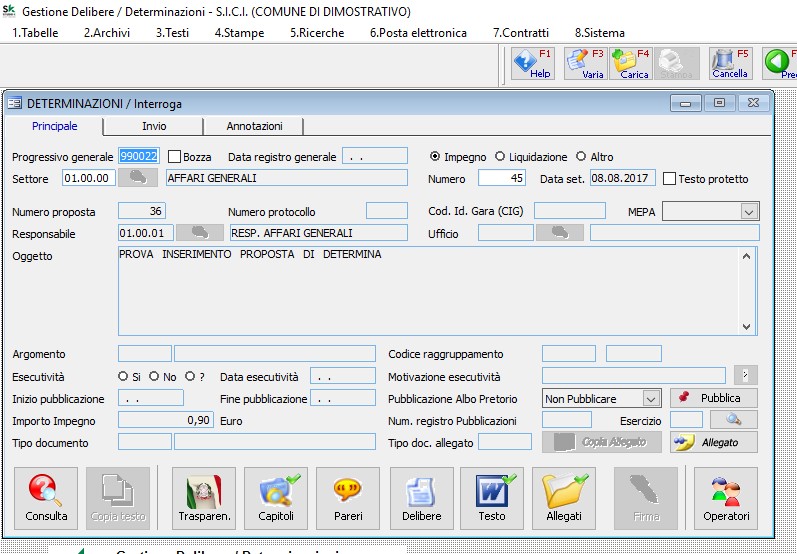Click inside the Oggetto text area
Viewport: 797px width, 554px height.
428,291
